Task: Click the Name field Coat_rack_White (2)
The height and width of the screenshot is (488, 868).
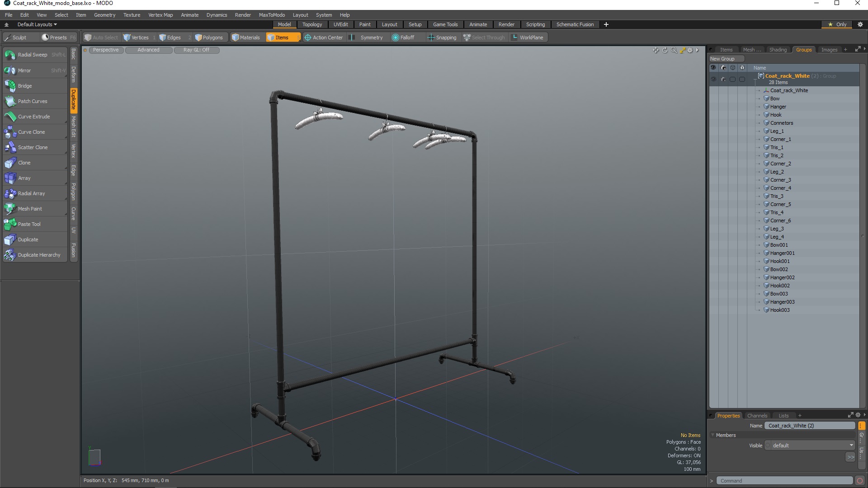Action: (810, 426)
